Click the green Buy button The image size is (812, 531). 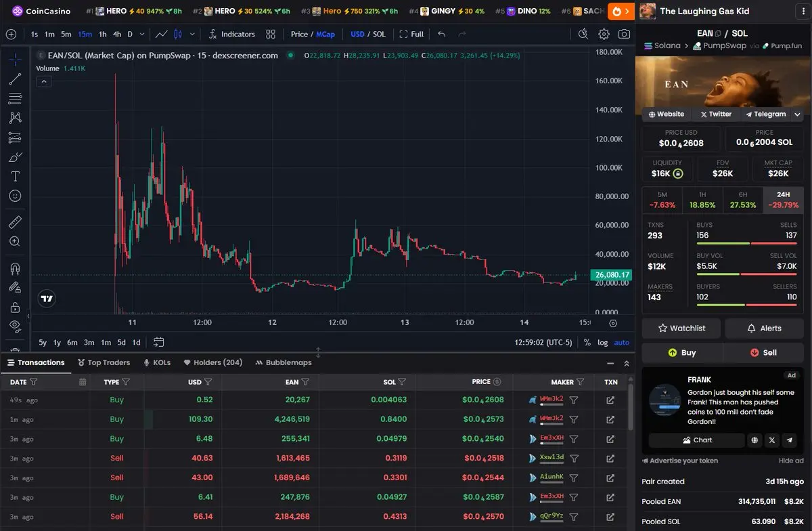pyautogui.click(x=682, y=353)
